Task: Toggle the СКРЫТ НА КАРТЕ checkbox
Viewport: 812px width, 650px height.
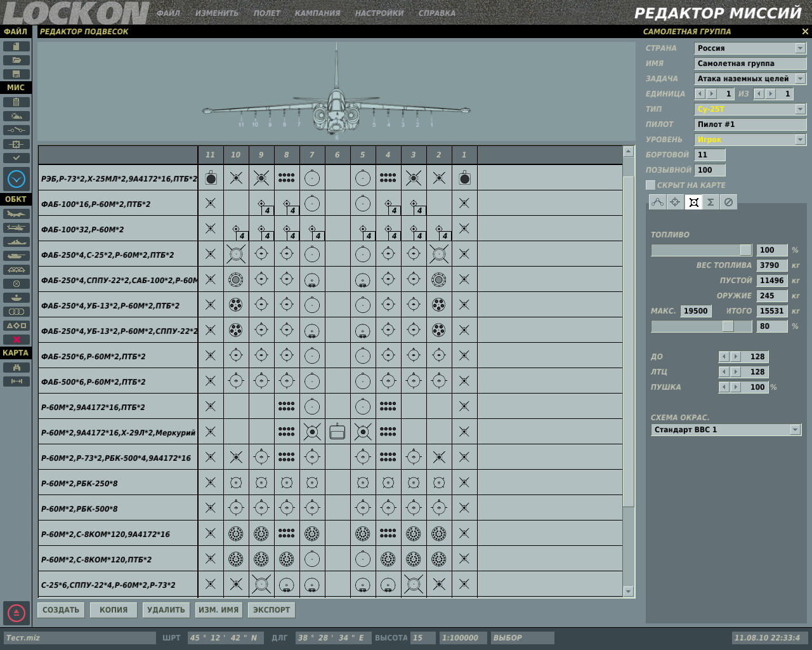Action: (650, 185)
